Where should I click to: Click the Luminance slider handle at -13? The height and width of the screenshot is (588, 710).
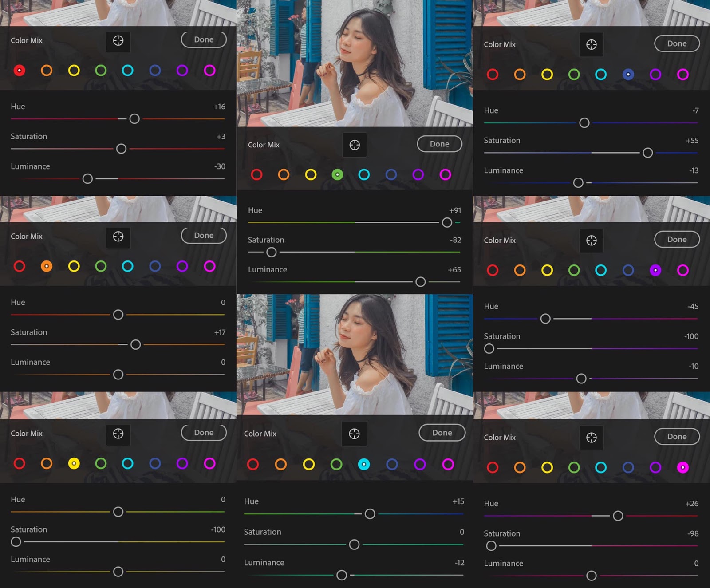click(x=578, y=182)
